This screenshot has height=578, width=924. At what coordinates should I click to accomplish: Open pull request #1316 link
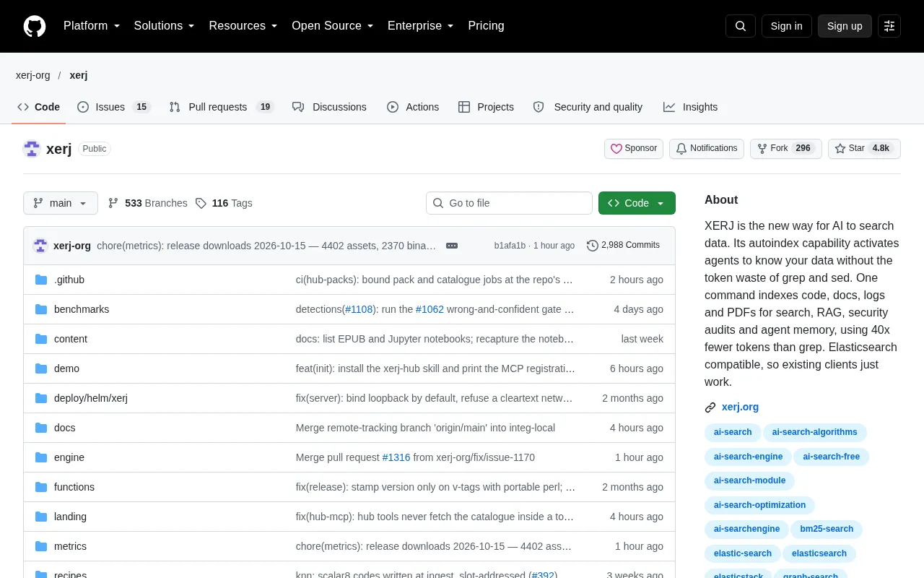(396, 457)
